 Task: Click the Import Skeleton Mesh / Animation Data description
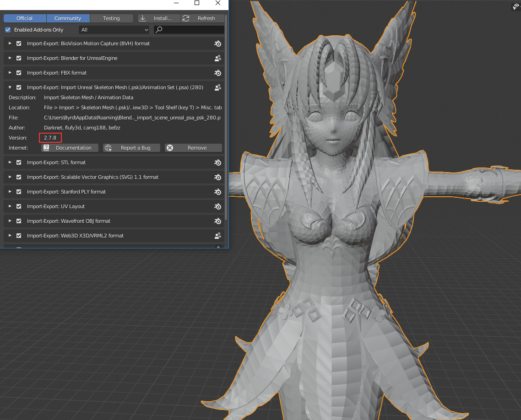[89, 97]
